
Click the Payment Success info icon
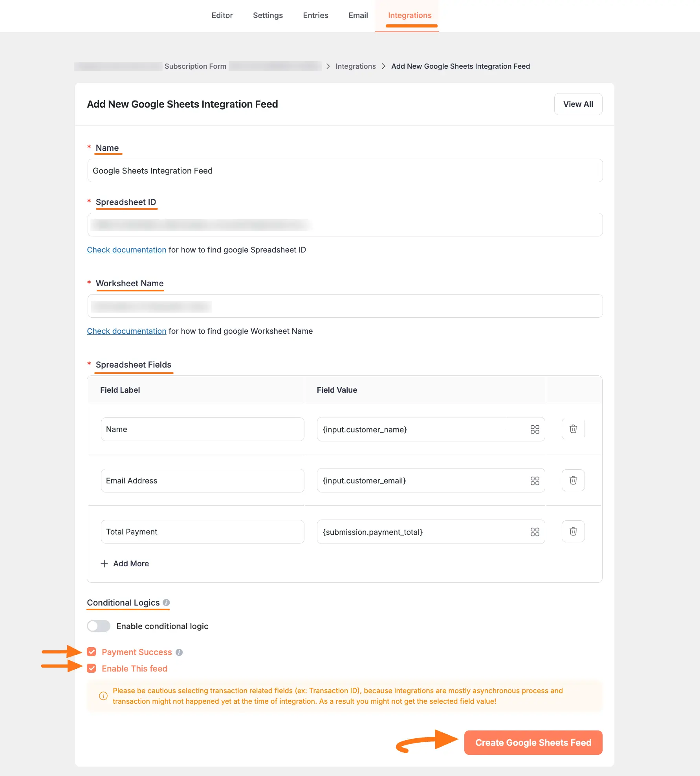[179, 652]
